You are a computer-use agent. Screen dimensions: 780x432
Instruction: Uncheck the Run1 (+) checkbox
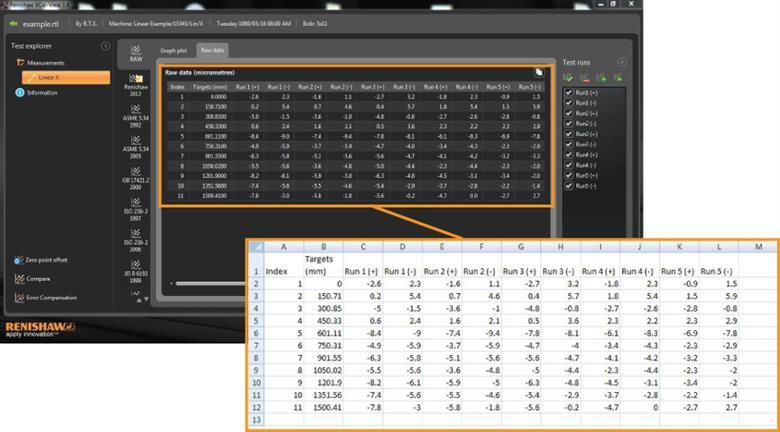coord(569,93)
